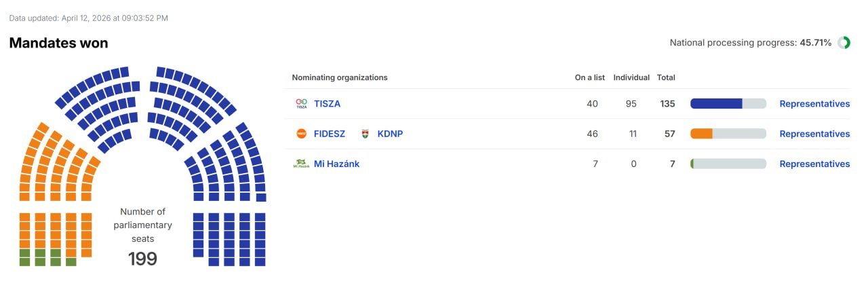Click the Total column header
The height and width of the screenshot is (296, 868).
tap(666, 77)
